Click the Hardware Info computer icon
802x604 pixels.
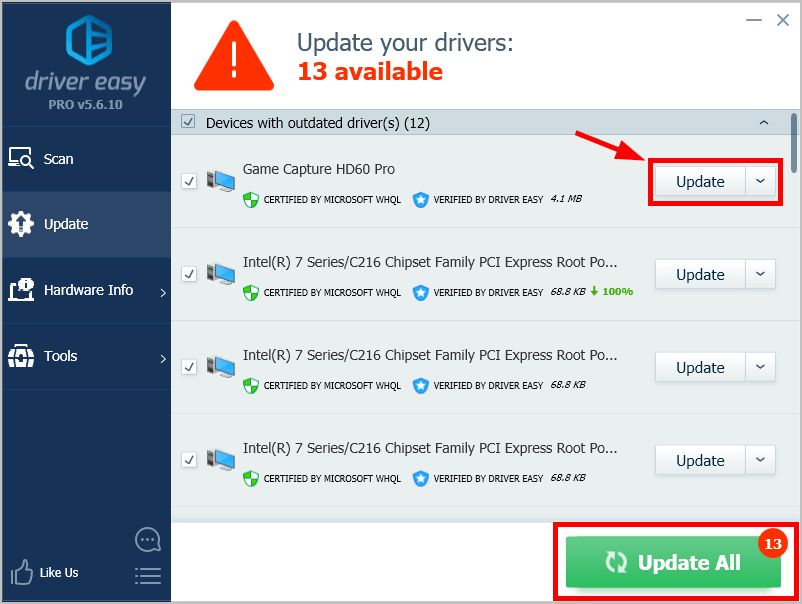click(x=21, y=289)
